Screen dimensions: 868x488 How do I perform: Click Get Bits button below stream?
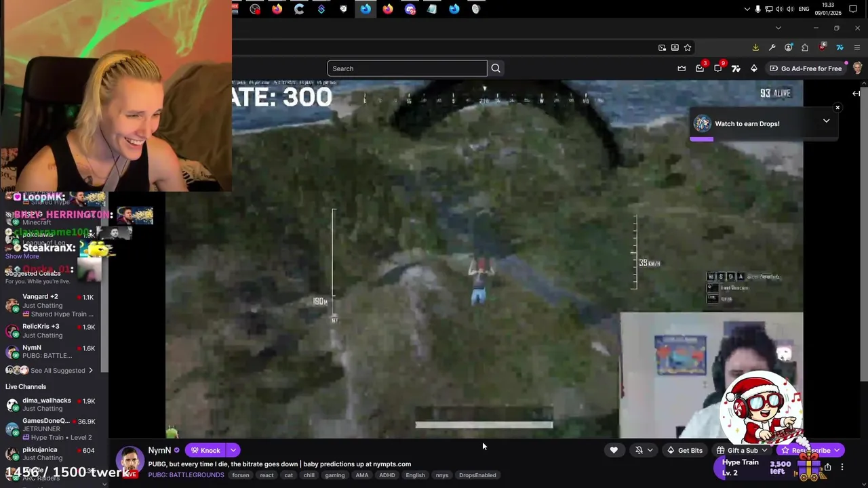pos(684,450)
